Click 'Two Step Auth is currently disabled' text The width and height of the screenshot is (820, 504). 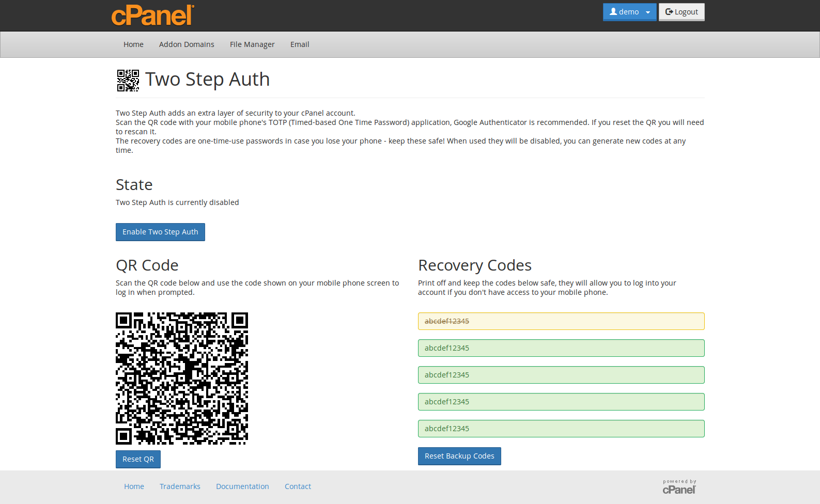[177, 202]
